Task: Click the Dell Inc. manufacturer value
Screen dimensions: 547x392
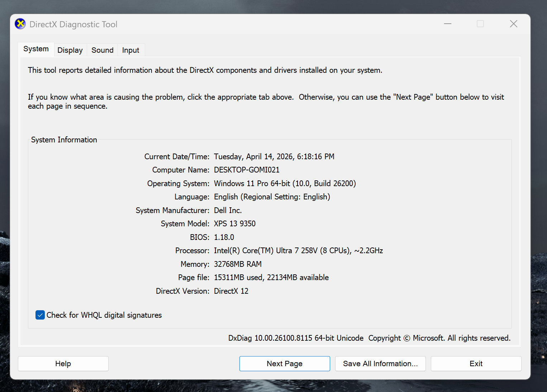Action: point(228,210)
